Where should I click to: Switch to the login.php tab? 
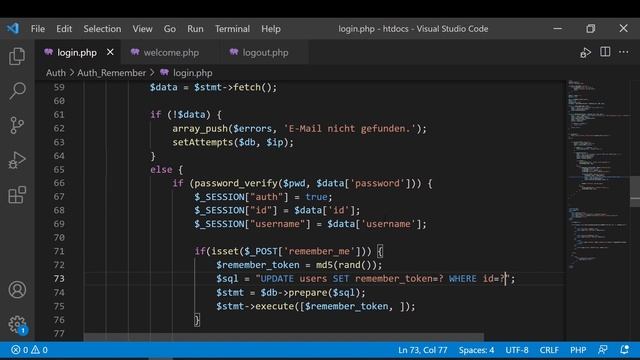coord(77,52)
